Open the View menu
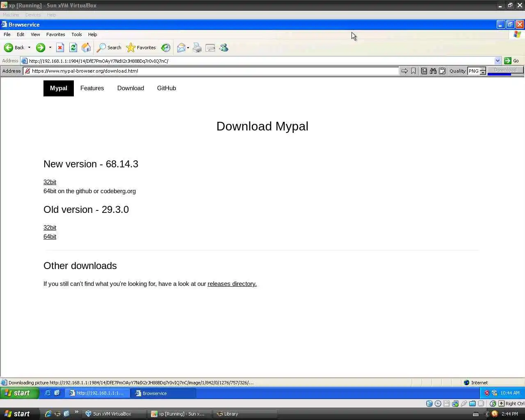 pyautogui.click(x=35, y=34)
